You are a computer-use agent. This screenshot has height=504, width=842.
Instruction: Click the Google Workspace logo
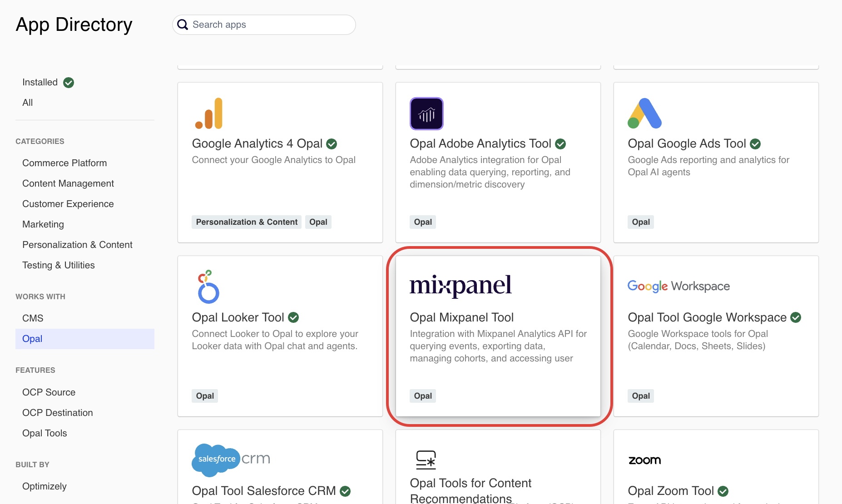point(679,286)
